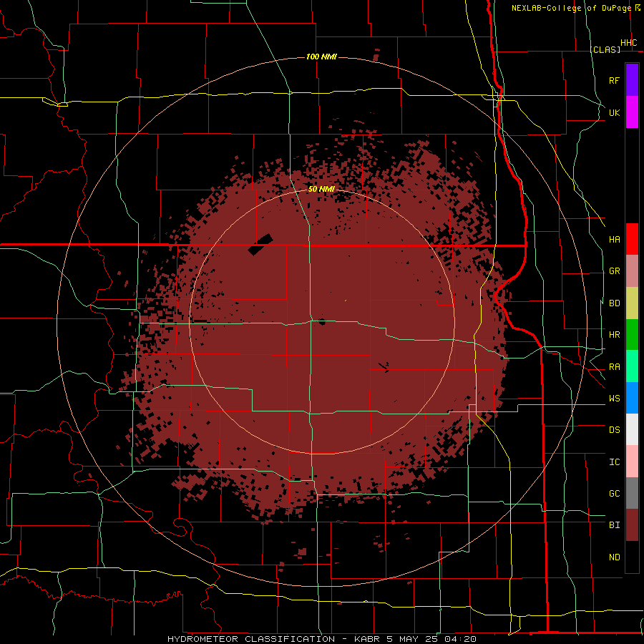Select the BI legend label
Image resolution: width=644 pixels, height=644 pixels.
[614, 525]
